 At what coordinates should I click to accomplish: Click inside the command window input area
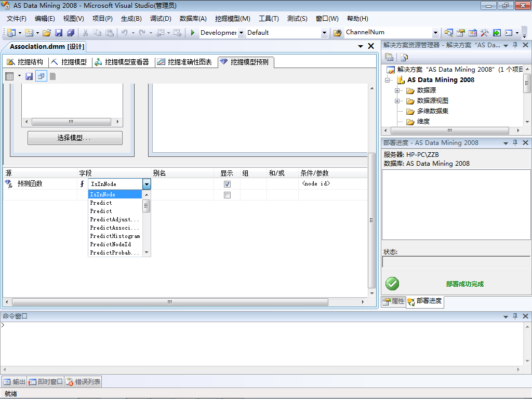point(262,343)
